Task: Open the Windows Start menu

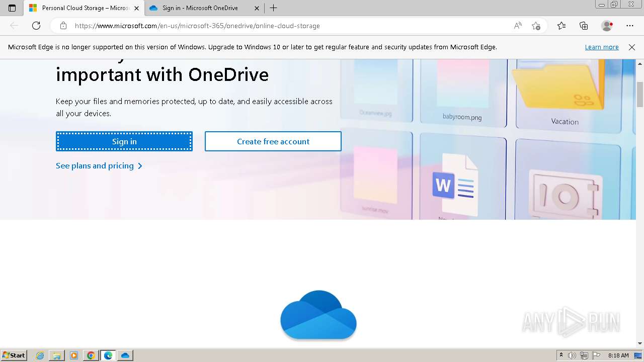Action: 14,355
